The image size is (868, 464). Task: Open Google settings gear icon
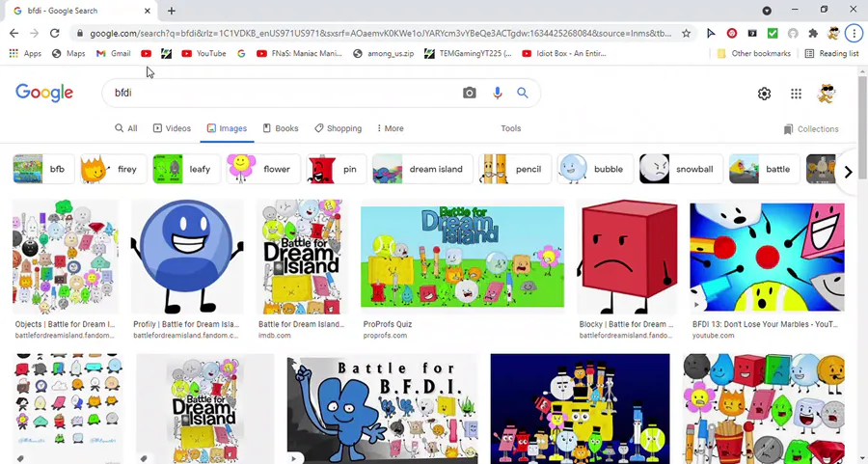point(765,94)
